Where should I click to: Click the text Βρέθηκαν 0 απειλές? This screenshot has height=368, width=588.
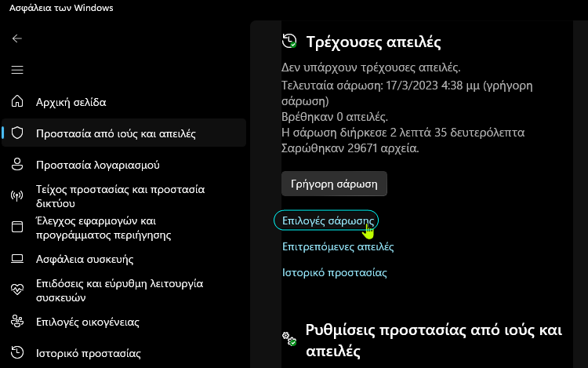pyautogui.click(x=335, y=117)
